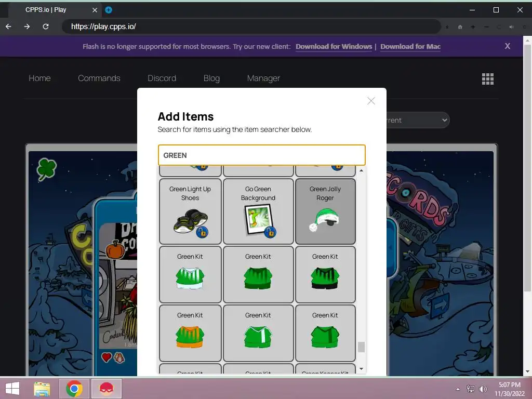Click the heart icon on player card
Image resolution: width=532 pixels, height=399 pixels.
pyautogui.click(x=107, y=357)
